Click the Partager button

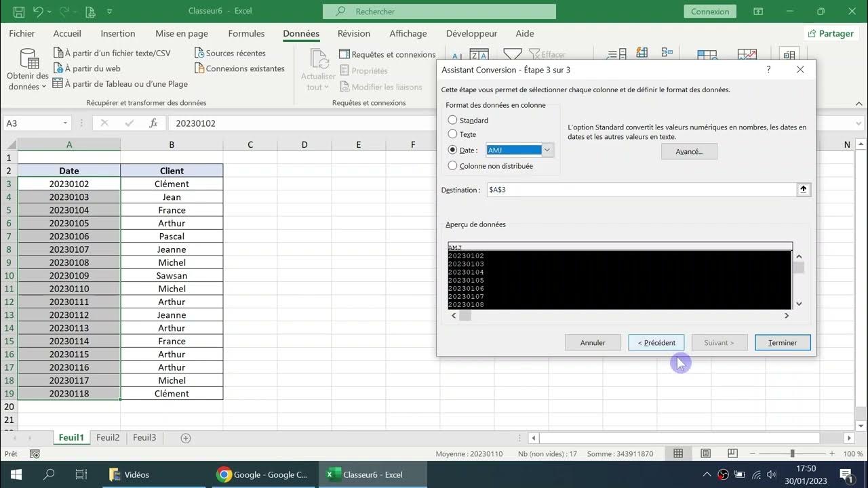click(x=831, y=33)
